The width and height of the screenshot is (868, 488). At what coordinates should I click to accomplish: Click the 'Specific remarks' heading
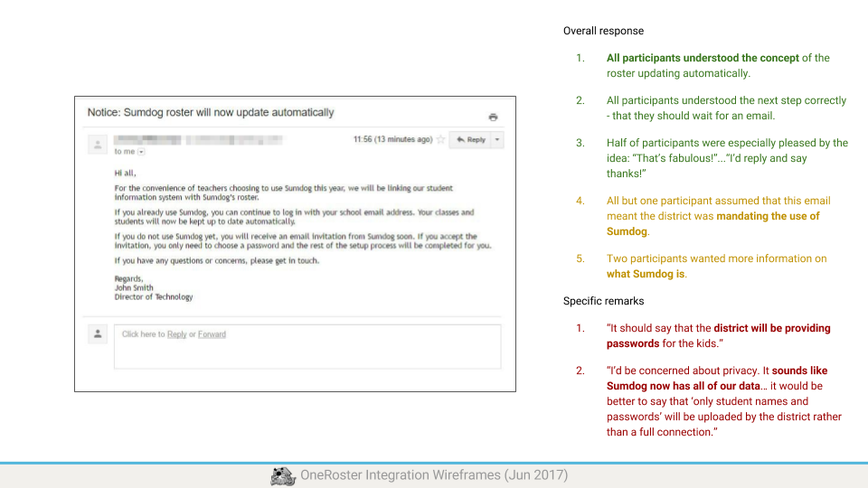[603, 301]
